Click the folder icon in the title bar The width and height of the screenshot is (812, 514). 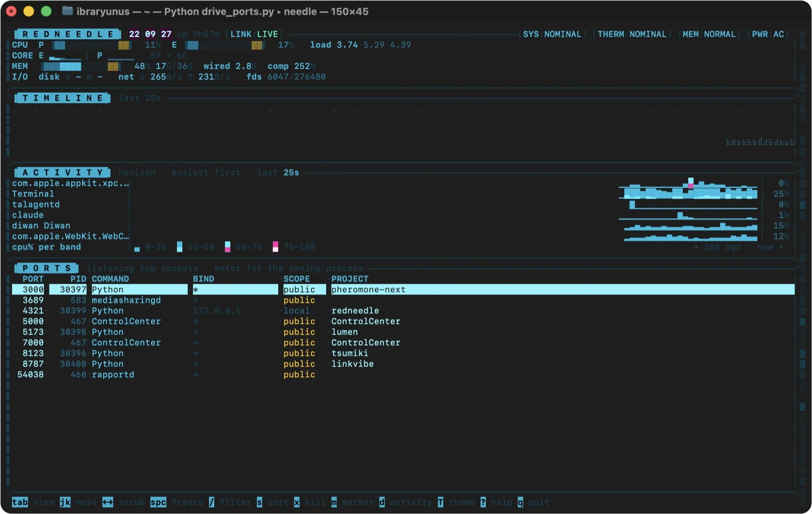[x=67, y=11]
